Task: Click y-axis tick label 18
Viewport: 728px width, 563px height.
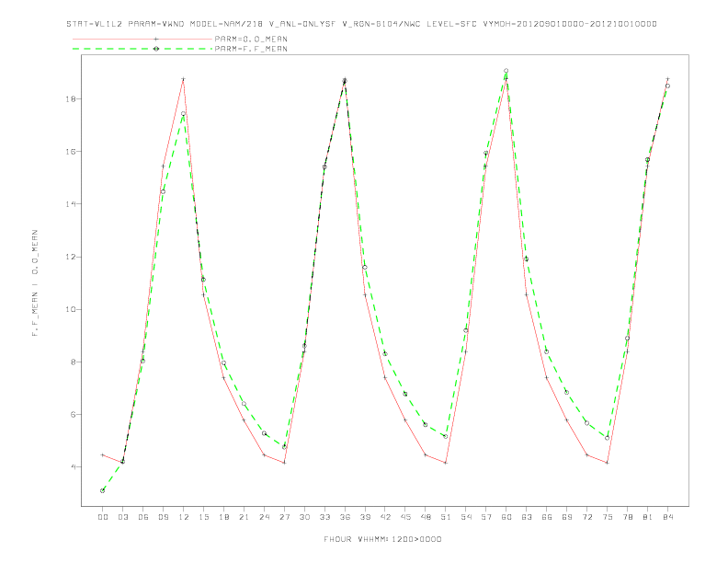Action: [x=71, y=99]
